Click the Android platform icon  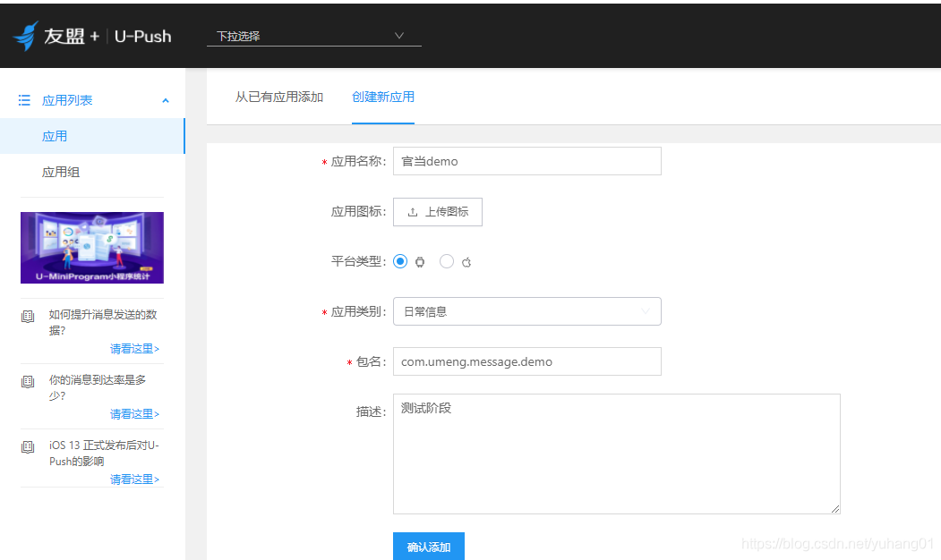420,262
